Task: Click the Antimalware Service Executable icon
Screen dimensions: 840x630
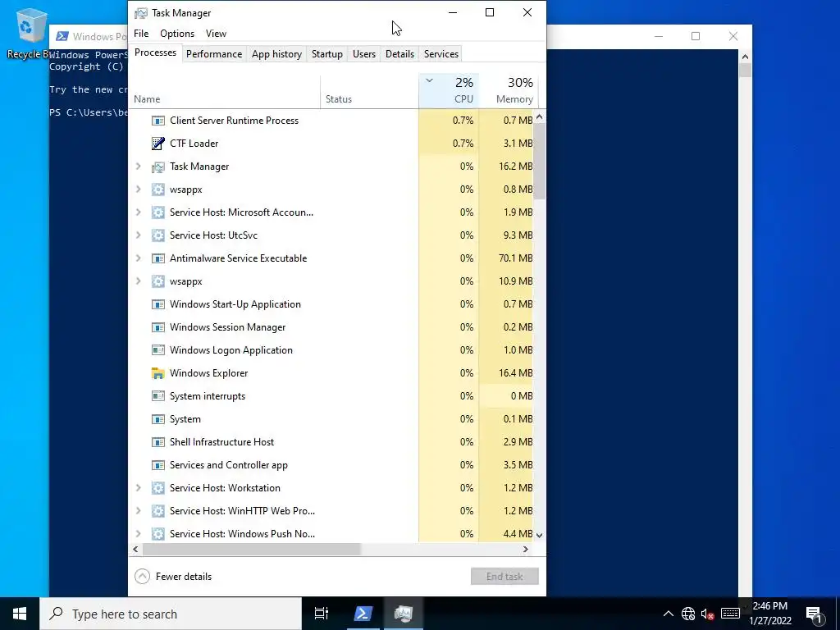Action: (157, 258)
